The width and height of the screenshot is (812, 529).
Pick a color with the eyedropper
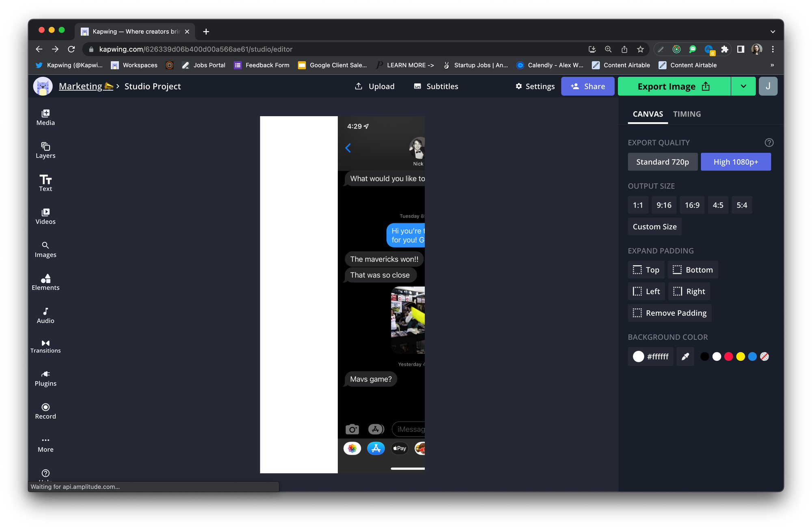[685, 357]
